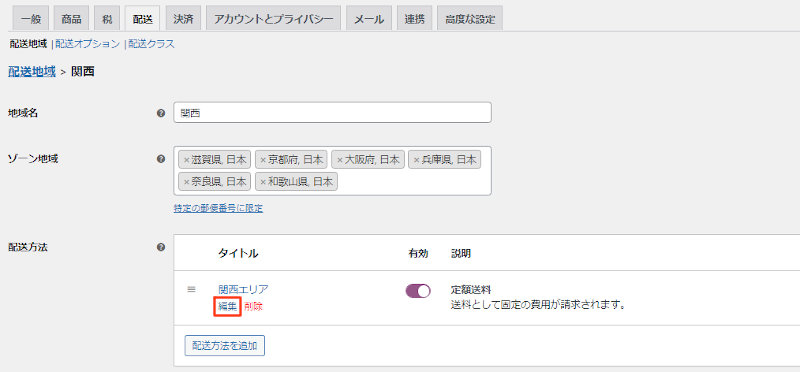
Task: Click text 送料として固定の費用が請求されます。
Action: click(538, 306)
